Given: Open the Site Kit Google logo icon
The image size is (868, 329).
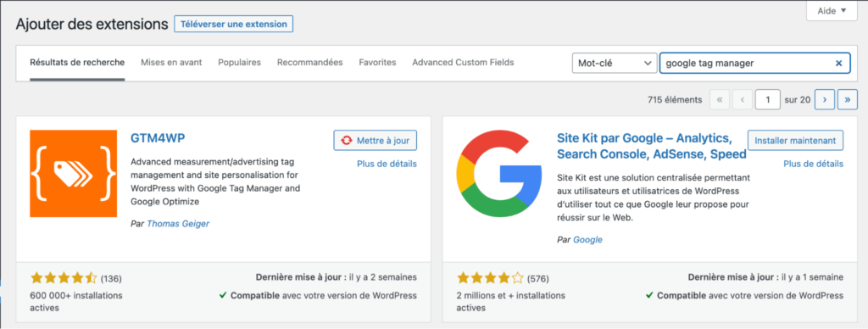Looking at the screenshot, I should click(500, 173).
